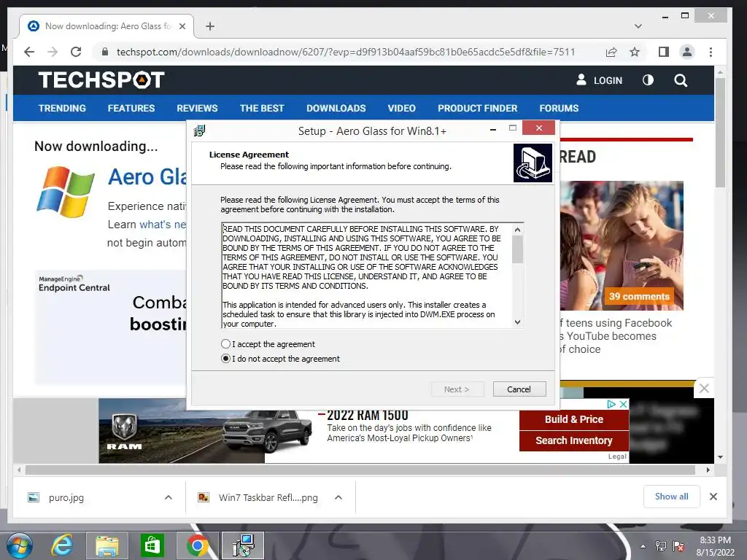Click 'Search Inventory' in RAM ad
The width and height of the screenshot is (747, 560).
pyautogui.click(x=574, y=440)
